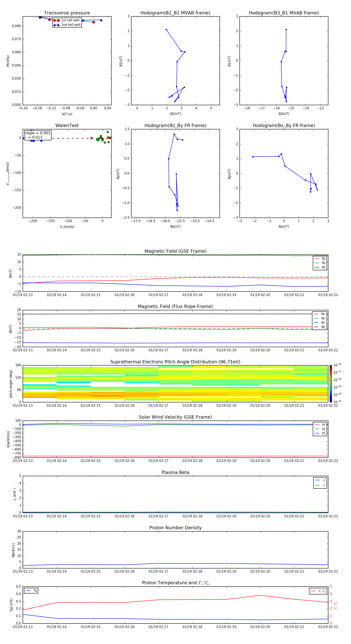
Task: Click the 'WalenTest' plot title
Action: point(67,125)
